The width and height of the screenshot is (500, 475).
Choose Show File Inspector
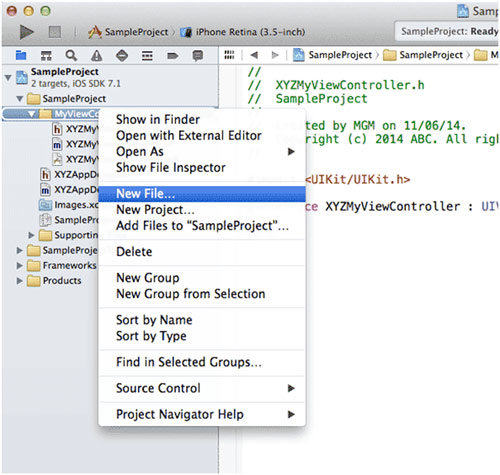tap(202, 168)
